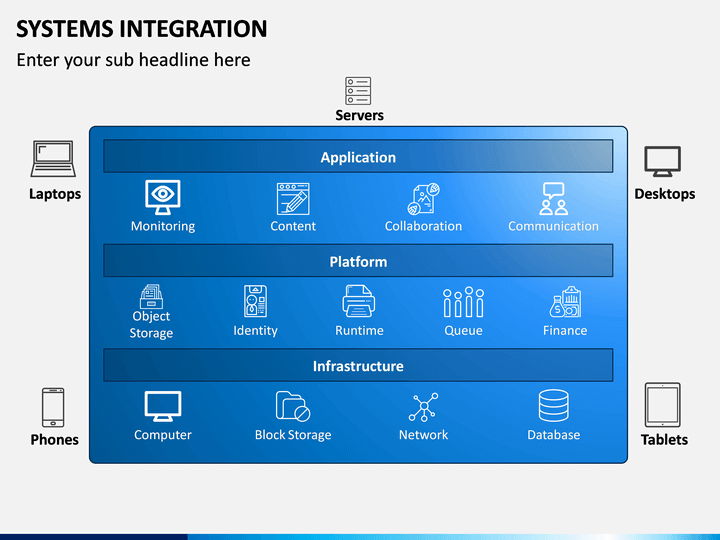Select the Computer label
720x540 pixels.
pyautogui.click(x=163, y=435)
